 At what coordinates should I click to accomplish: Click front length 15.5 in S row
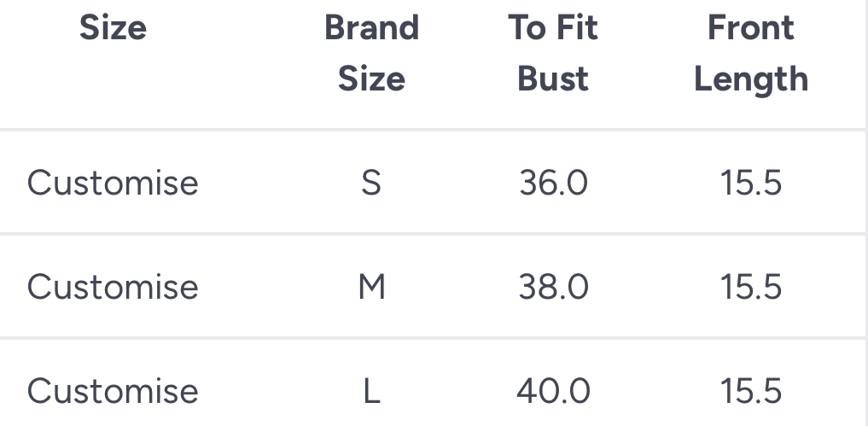click(x=751, y=183)
